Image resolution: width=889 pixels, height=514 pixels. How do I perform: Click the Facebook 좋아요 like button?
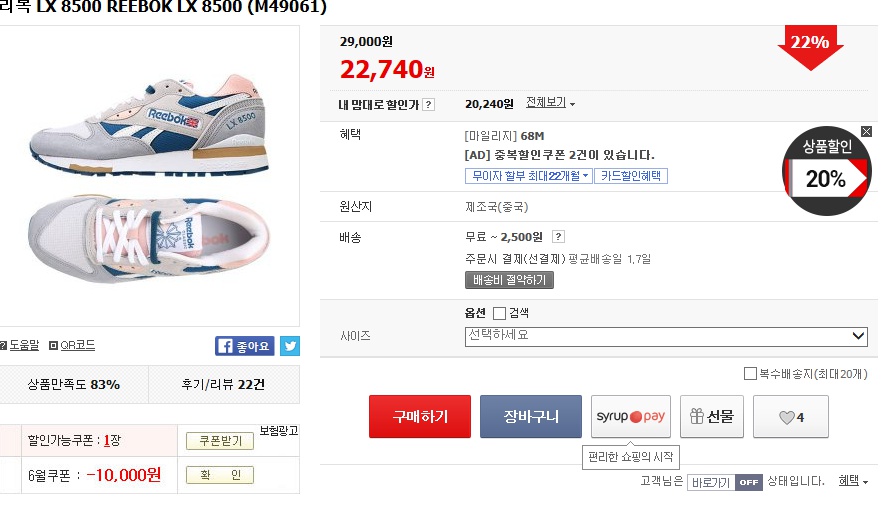pos(244,346)
